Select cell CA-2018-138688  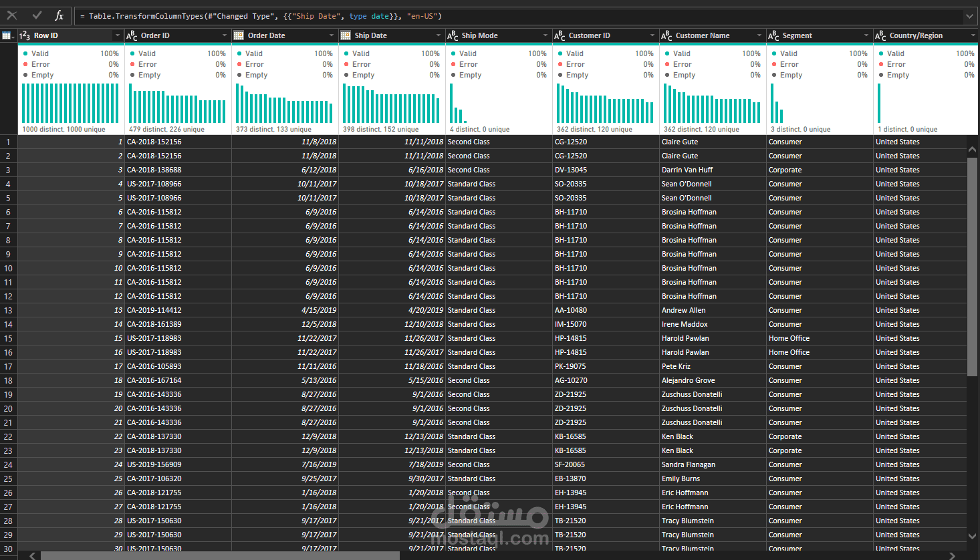pyautogui.click(x=178, y=170)
